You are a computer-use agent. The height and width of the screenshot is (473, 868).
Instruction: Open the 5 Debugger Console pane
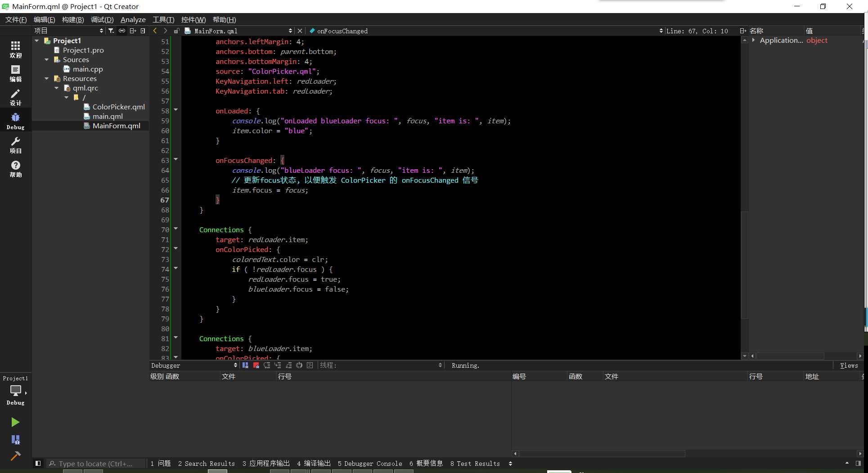click(x=370, y=463)
